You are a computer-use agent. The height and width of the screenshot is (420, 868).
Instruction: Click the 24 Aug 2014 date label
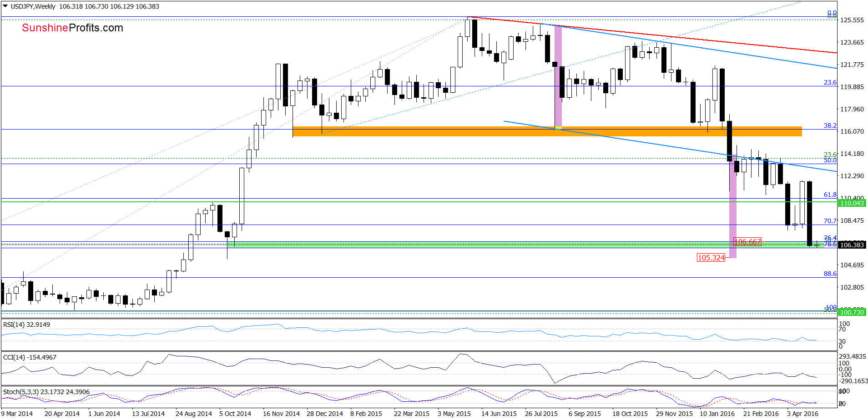tap(194, 414)
